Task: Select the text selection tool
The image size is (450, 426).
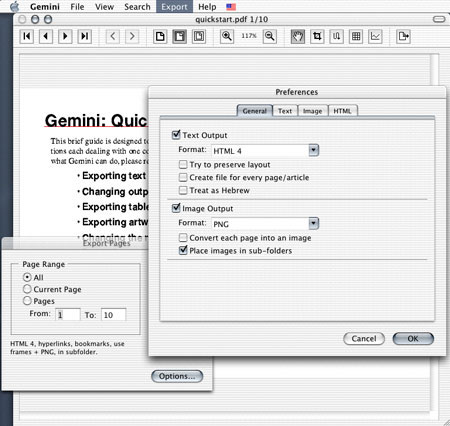Action: [337, 36]
